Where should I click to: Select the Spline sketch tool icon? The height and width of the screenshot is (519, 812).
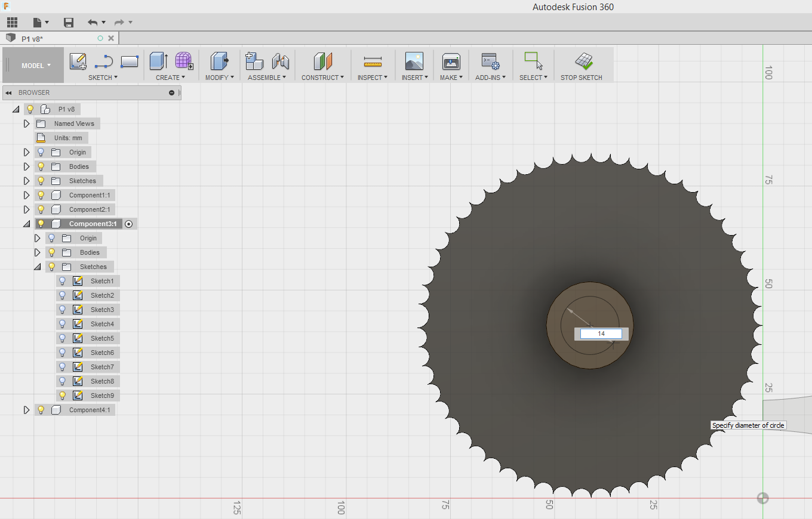104,61
